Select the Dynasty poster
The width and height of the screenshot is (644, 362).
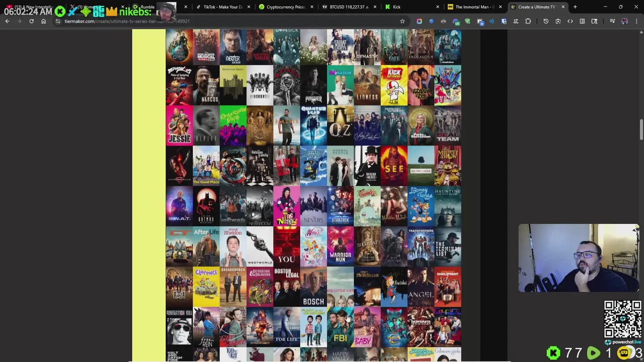tap(367, 47)
